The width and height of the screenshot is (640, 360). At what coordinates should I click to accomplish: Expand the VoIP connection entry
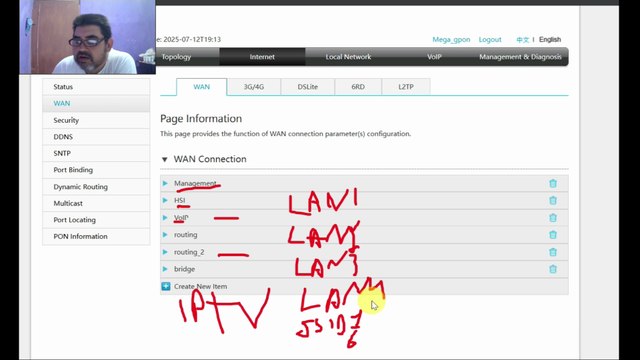(165, 218)
